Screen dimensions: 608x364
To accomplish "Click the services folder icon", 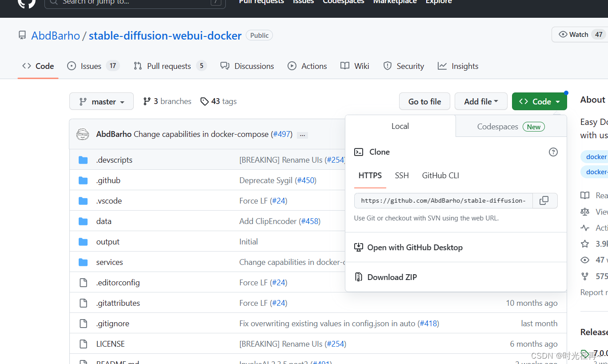I will [x=83, y=262].
